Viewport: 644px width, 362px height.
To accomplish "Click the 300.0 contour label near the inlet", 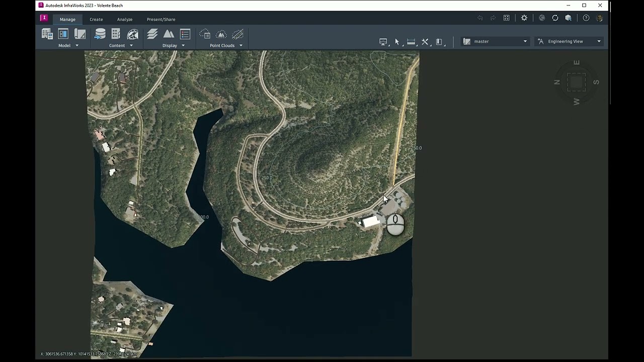I will click(x=203, y=217).
